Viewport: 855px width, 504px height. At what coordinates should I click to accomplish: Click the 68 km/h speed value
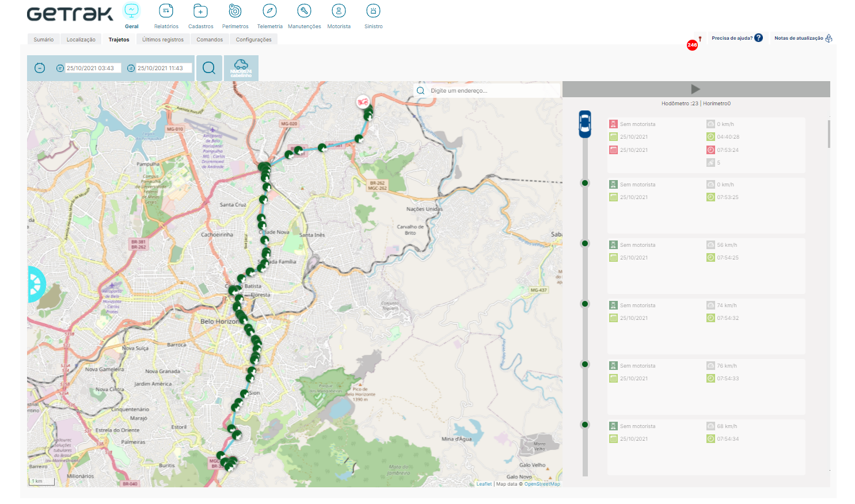pyautogui.click(x=727, y=426)
